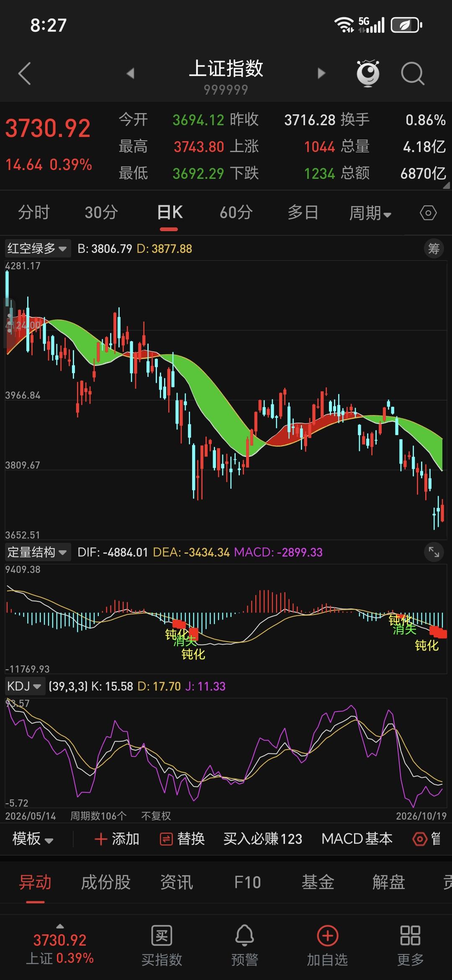Go to next stock with right triangle
452x980 pixels.
coord(321,73)
